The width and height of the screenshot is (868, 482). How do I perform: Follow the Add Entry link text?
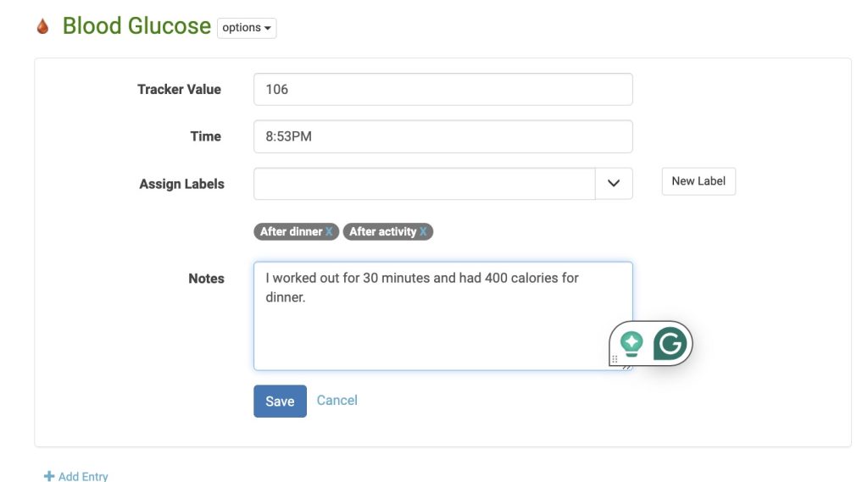pyautogui.click(x=83, y=476)
